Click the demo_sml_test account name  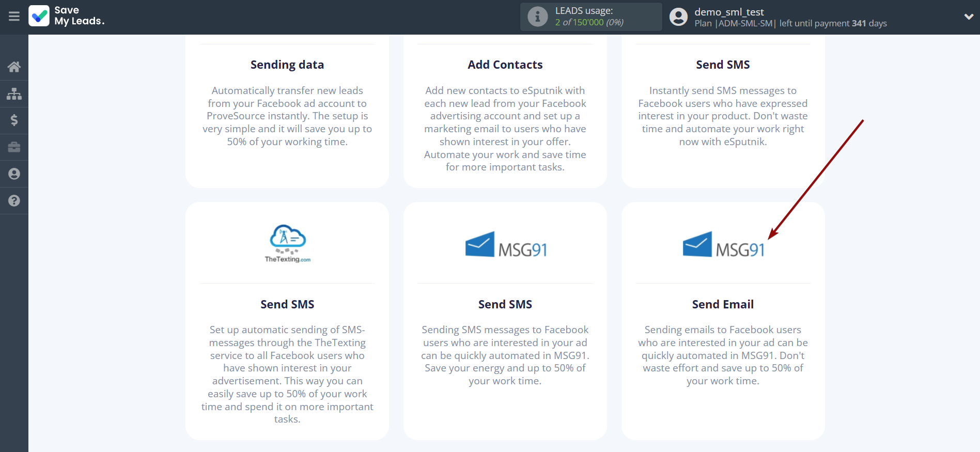(x=728, y=12)
